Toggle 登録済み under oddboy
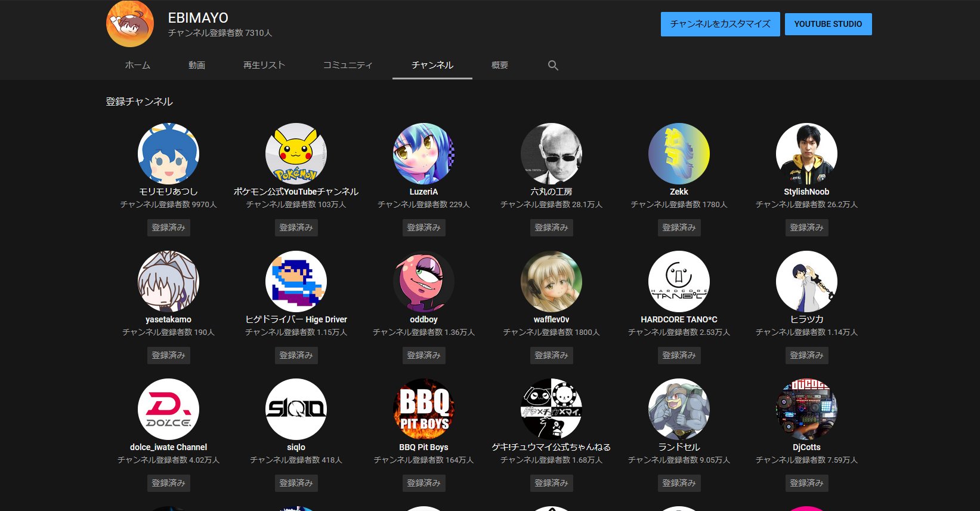The width and height of the screenshot is (980, 511). coord(423,355)
